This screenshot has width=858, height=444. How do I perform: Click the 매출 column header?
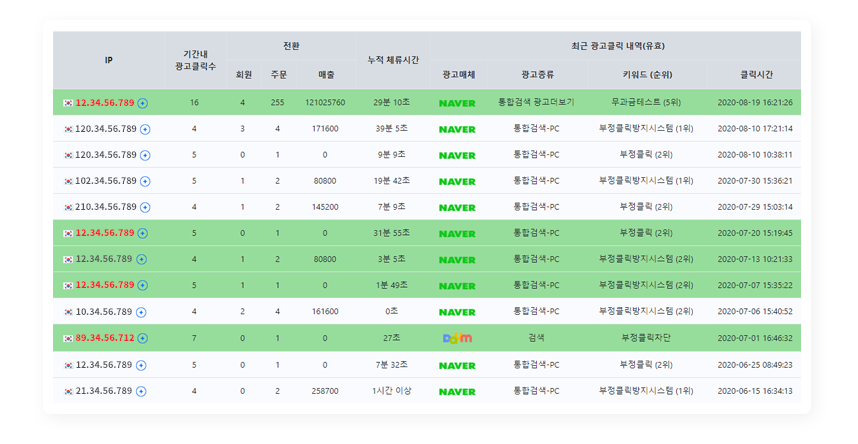(x=326, y=74)
